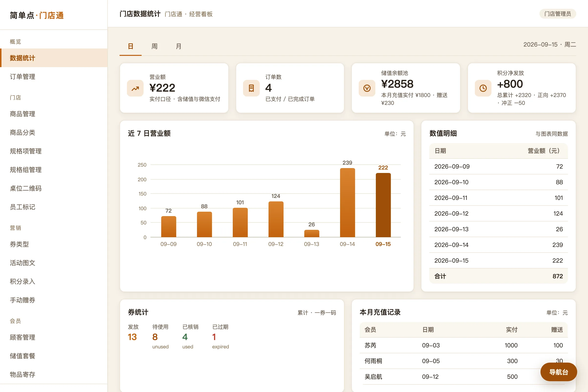Click the stored balance pool icon
The image size is (588, 392).
pos(367,88)
